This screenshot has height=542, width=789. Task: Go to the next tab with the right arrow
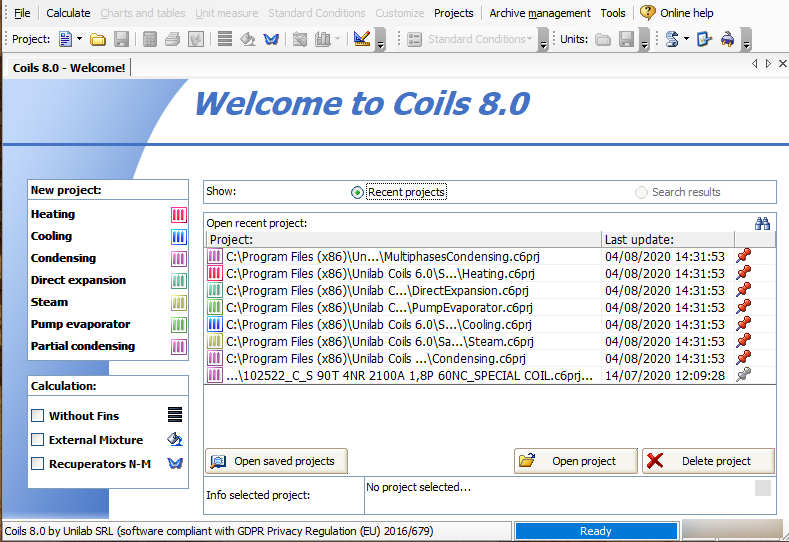point(768,63)
